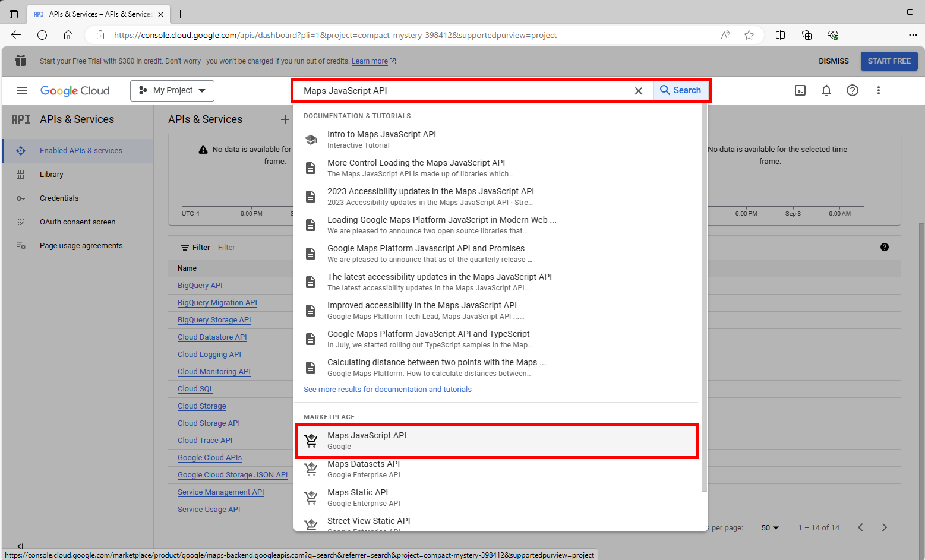Activate Cloud Shell terminal icon
The image size is (925, 560).
[800, 90]
